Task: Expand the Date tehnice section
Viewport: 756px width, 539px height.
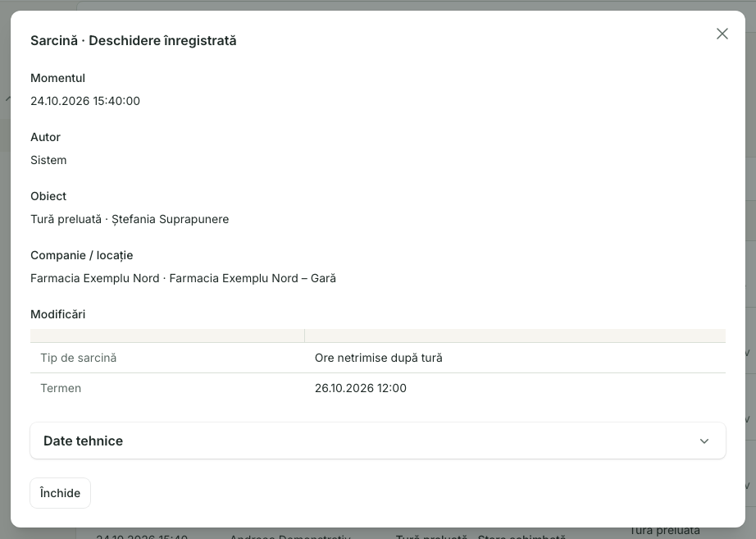Action: point(377,441)
